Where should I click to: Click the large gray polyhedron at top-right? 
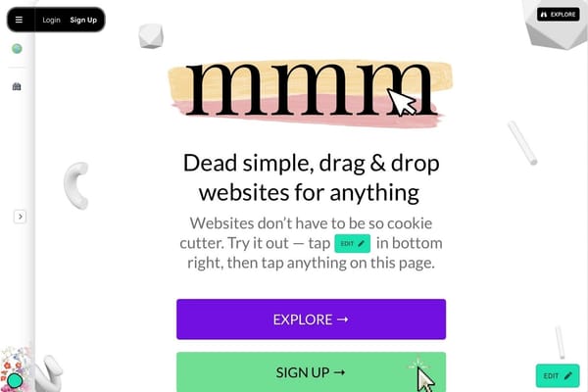click(x=555, y=24)
